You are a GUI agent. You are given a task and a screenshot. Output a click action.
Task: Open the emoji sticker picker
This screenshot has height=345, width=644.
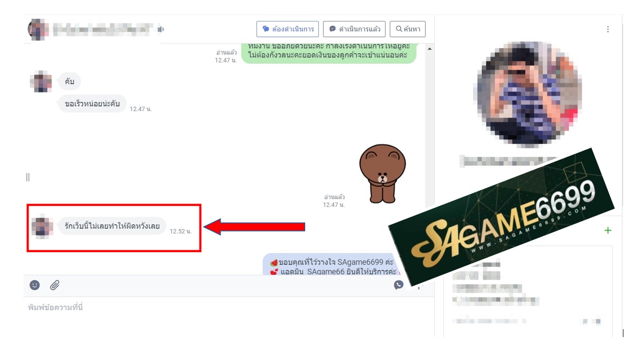[x=35, y=285]
